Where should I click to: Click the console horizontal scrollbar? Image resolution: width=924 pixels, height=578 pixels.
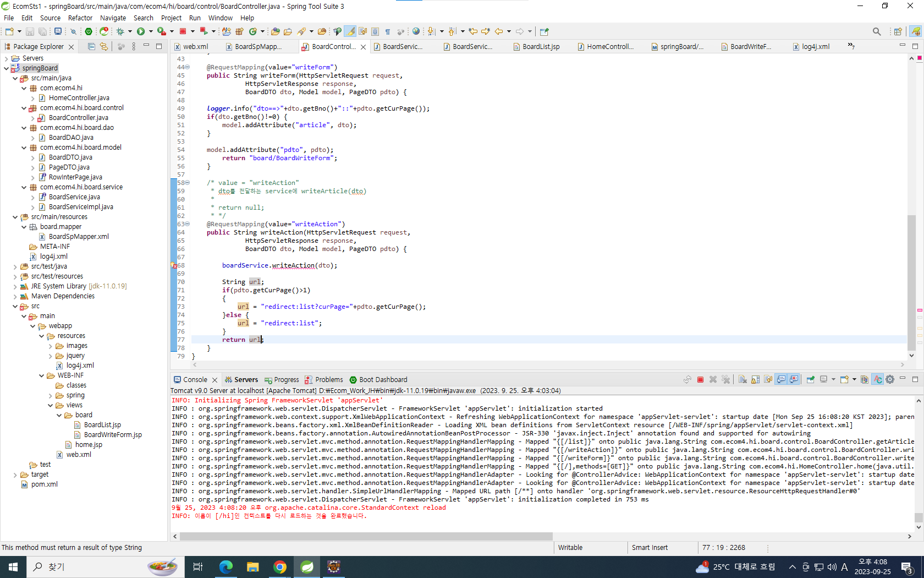click(366, 536)
